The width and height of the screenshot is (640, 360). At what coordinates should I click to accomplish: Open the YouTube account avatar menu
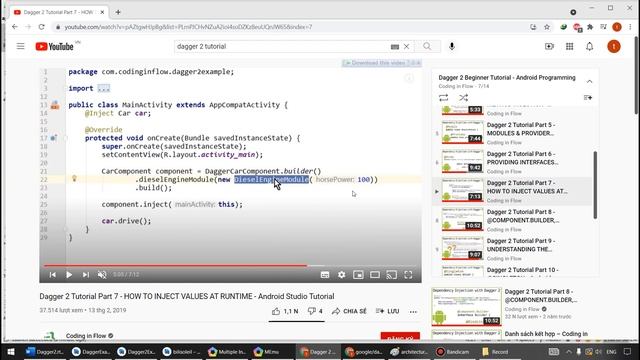point(613,47)
